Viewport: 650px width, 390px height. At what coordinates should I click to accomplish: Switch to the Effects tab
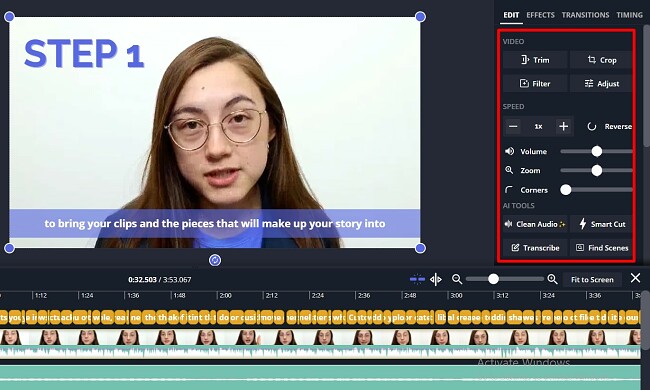pos(540,15)
